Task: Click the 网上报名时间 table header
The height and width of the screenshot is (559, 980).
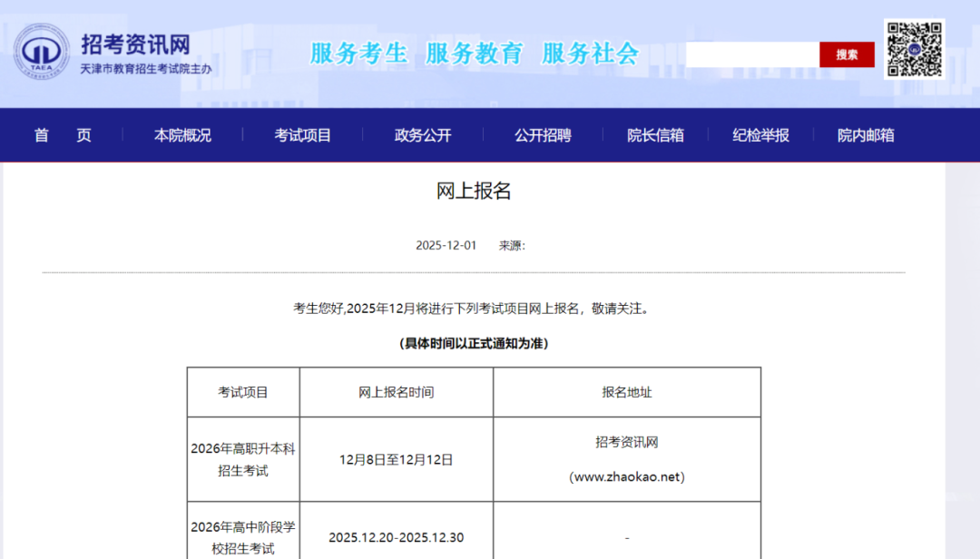Action: click(396, 391)
